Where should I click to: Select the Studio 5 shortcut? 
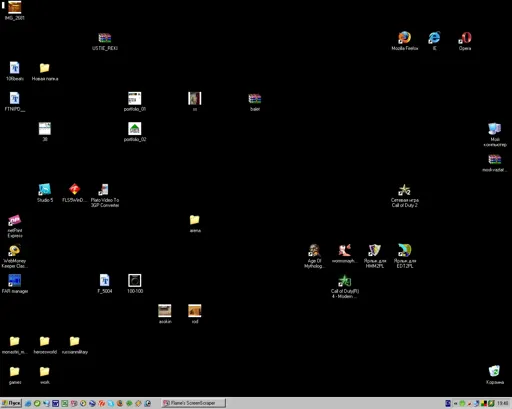pos(45,189)
